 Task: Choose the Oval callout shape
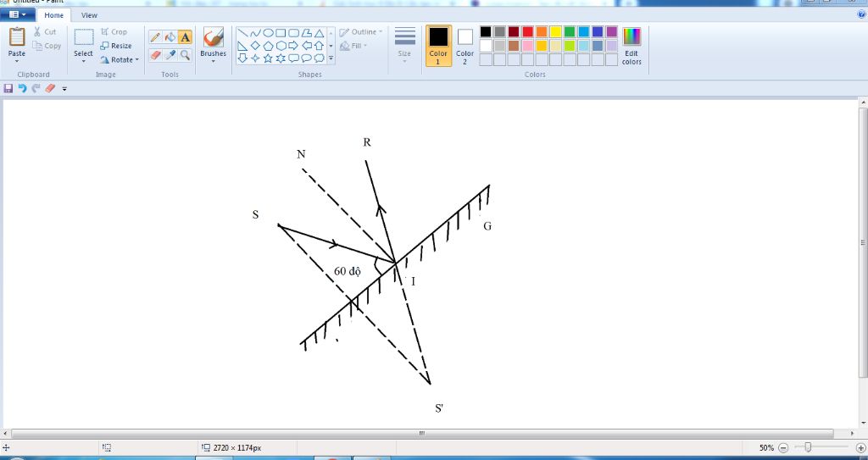tap(306, 58)
